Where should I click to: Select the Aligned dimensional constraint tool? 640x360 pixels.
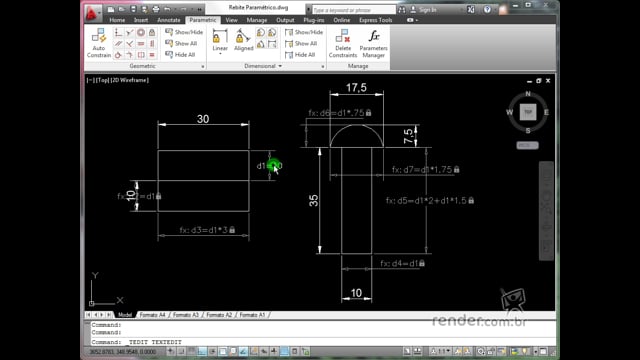coord(244,40)
